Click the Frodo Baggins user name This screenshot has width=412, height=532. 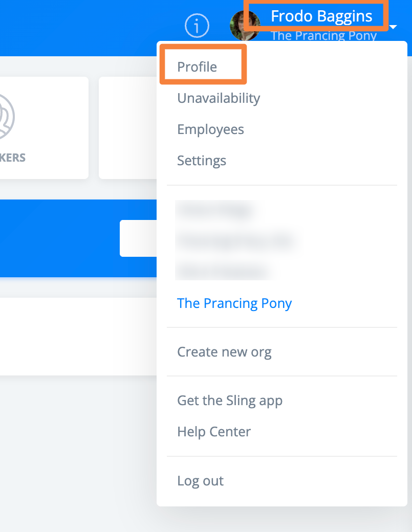(x=321, y=16)
